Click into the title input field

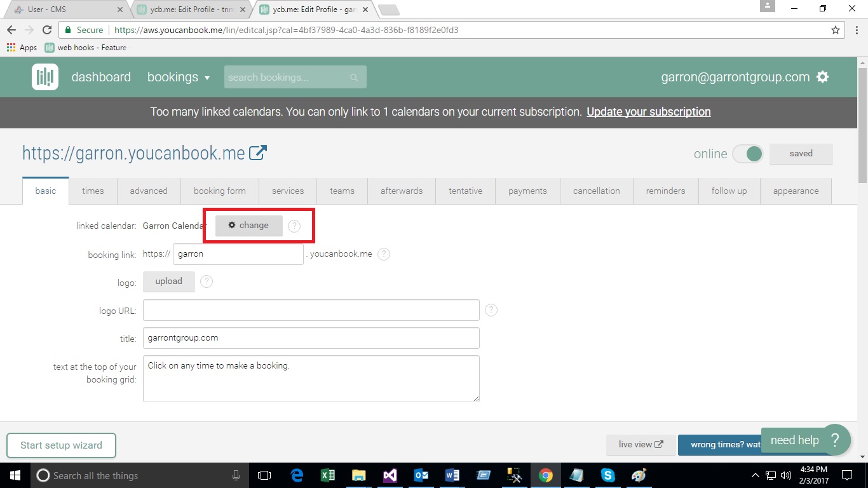(x=311, y=338)
